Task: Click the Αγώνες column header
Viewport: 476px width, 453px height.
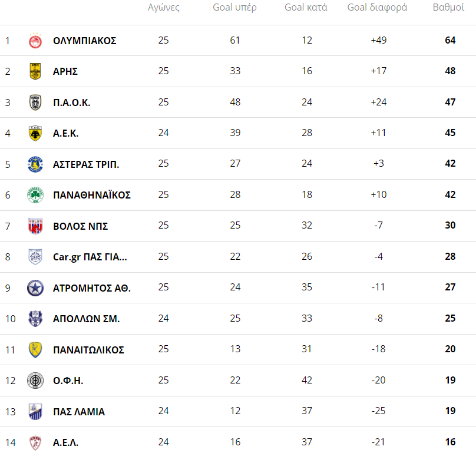Action: click(163, 8)
